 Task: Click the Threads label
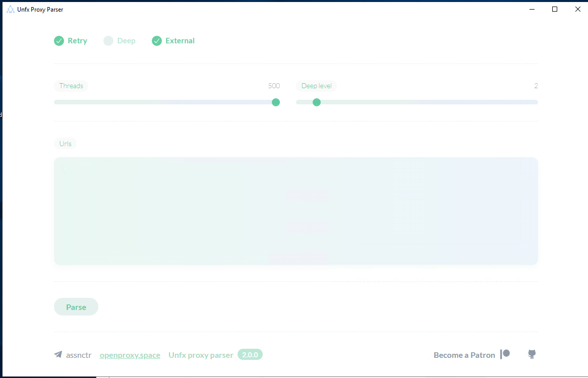coord(71,86)
